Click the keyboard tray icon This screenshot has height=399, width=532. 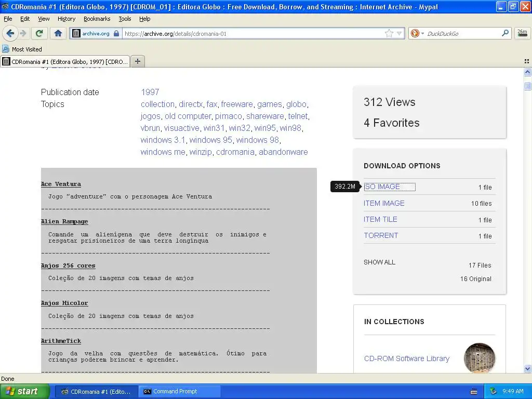click(x=474, y=392)
